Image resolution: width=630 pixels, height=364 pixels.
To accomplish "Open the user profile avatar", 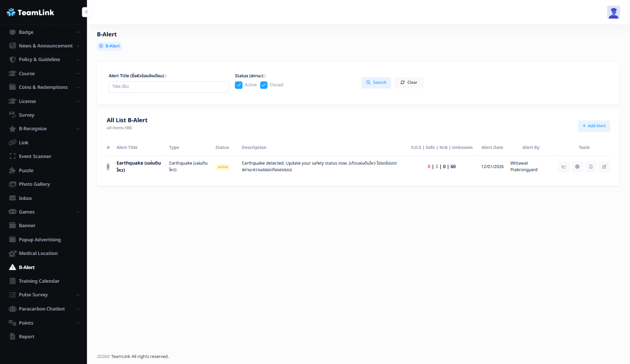I will pos(613,13).
